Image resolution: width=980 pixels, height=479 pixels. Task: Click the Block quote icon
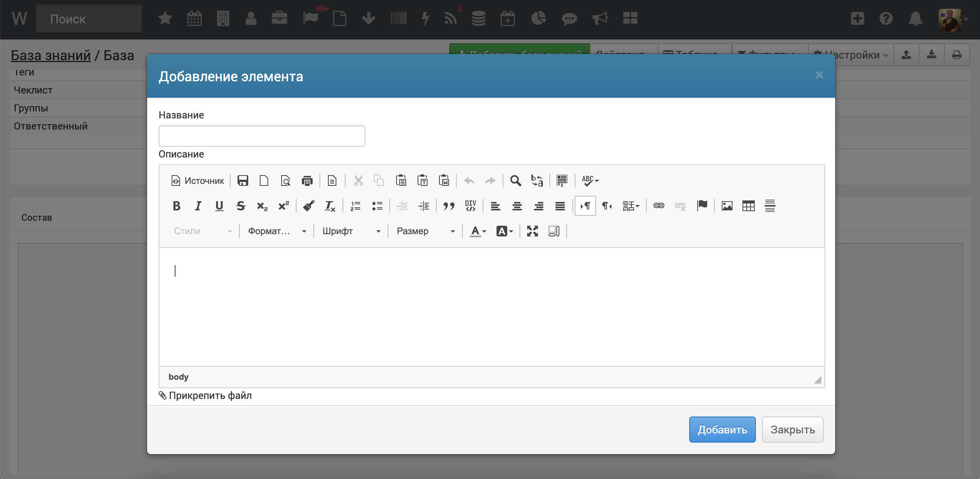[x=449, y=206]
